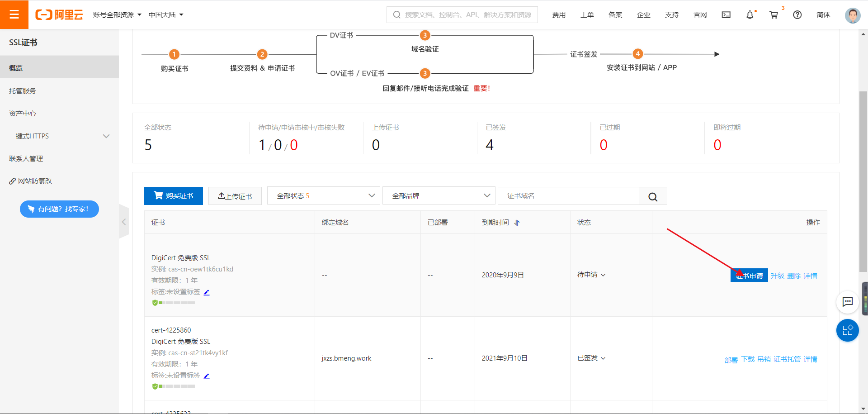The width and height of the screenshot is (868, 414).
Task: Open the shopping cart
Action: [x=774, y=15]
